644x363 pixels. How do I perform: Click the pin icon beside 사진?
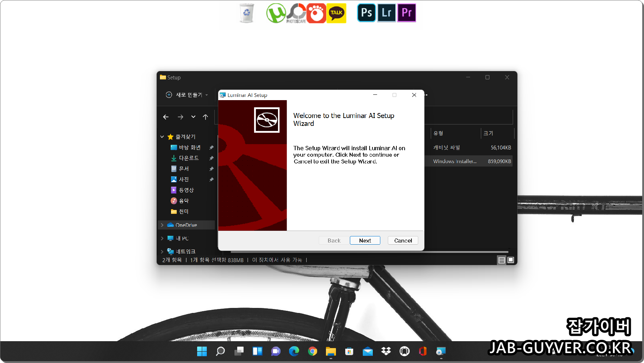(x=211, y=180)
